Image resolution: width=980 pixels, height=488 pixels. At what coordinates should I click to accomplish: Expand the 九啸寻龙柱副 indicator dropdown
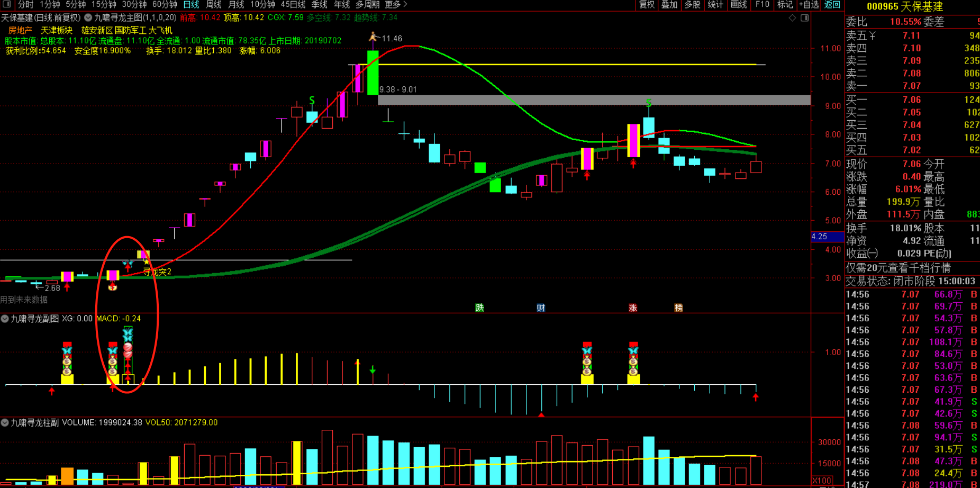(5, 422)
